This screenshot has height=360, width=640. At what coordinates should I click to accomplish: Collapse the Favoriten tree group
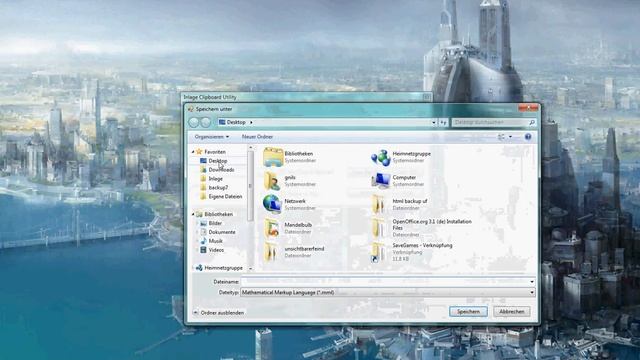point(193,152)
